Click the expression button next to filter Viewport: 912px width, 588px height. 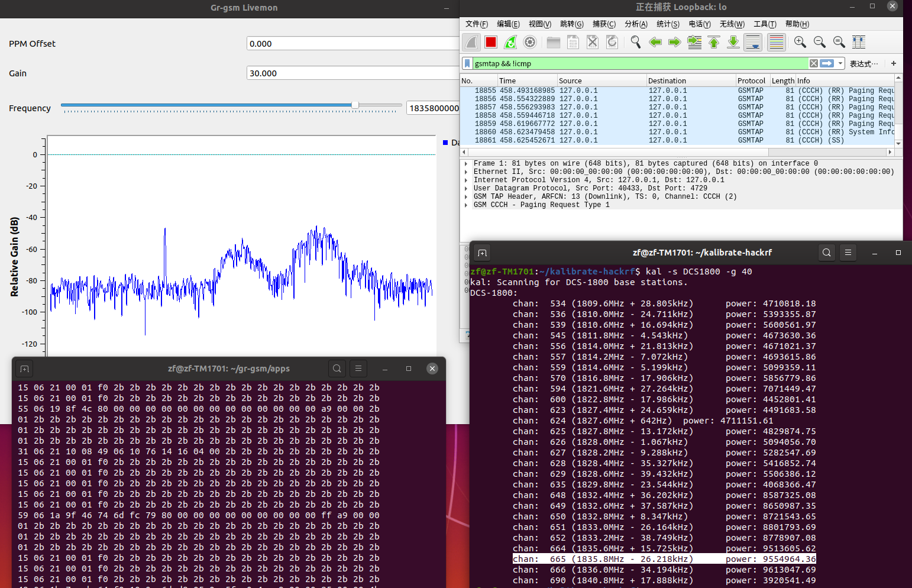coord(864,64)
